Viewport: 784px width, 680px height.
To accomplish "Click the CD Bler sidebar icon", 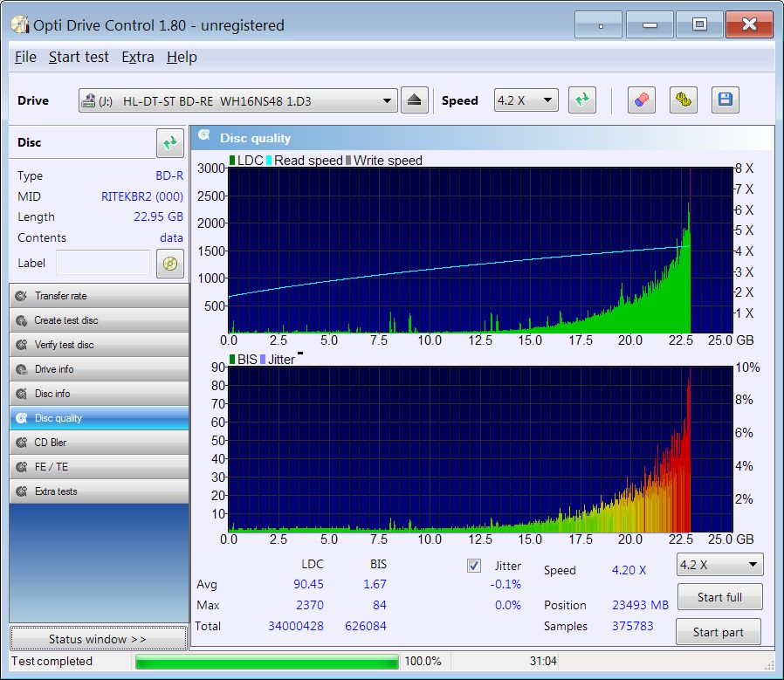I will pos(21,443).
